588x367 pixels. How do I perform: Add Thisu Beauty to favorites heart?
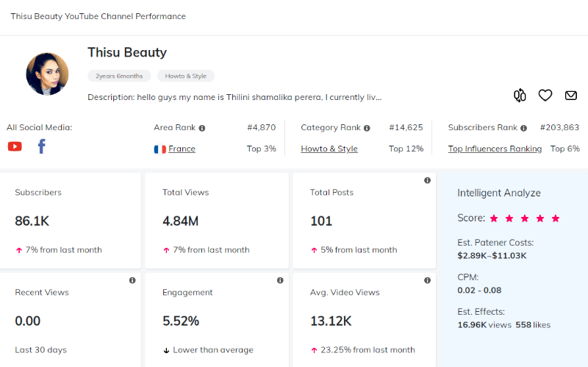pyautogui.click(x=545, y=96)
